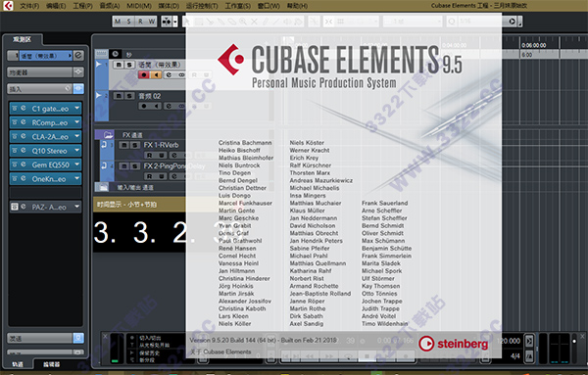Enable Read automation on FX 1-RVerb

pyautogui.click(x=150, y=155)
